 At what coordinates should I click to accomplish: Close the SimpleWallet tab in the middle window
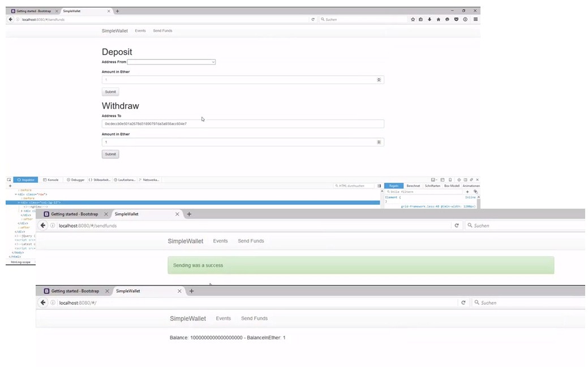177,214
